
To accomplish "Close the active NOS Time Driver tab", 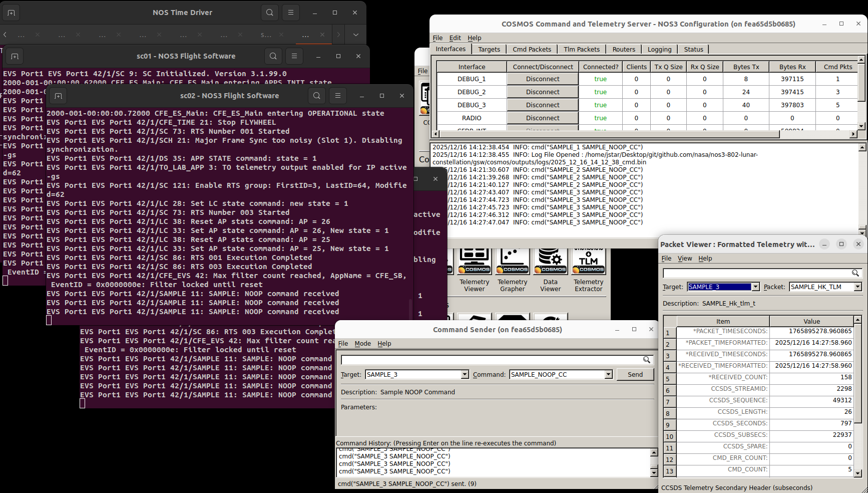I will point(322,35).
